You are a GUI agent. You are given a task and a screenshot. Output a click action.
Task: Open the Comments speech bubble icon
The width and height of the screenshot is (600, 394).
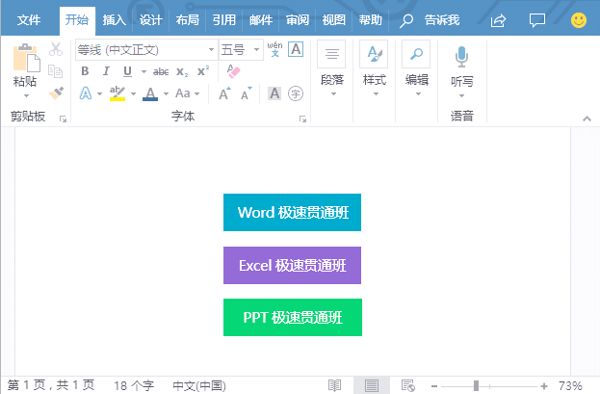tap(537, 20)
